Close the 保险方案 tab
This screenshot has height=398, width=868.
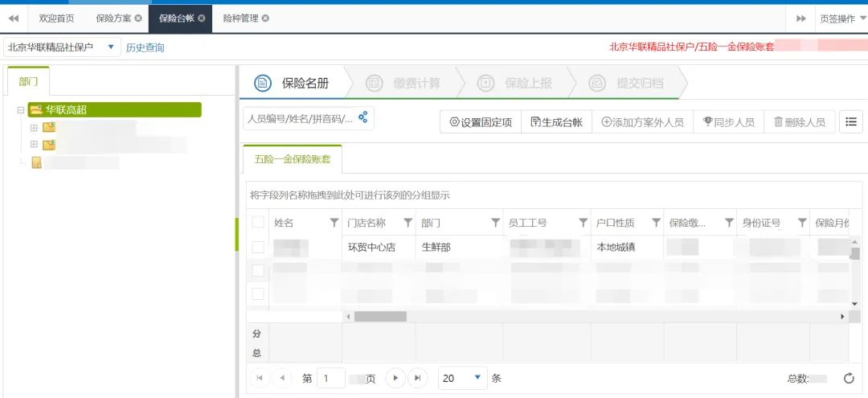(138, 18)
